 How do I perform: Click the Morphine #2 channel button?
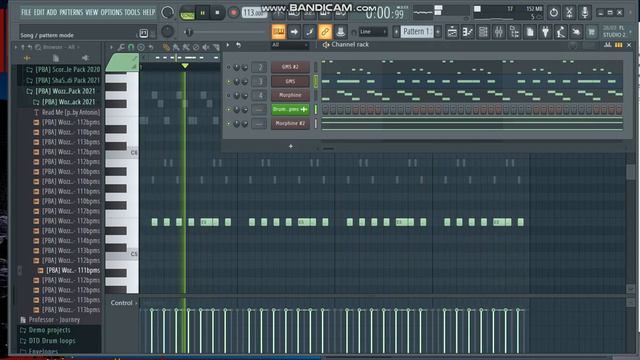click(x=290, y=123)
